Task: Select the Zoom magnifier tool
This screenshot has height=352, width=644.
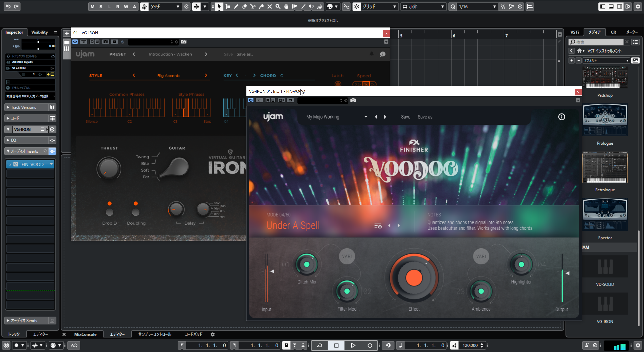Action: (x=278, y=6)
